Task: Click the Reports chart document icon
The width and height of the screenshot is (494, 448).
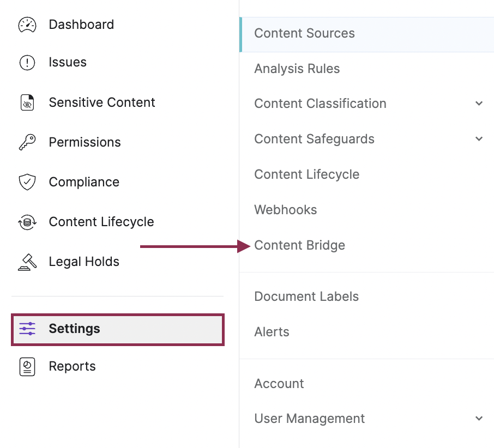Action: point(27,366)
